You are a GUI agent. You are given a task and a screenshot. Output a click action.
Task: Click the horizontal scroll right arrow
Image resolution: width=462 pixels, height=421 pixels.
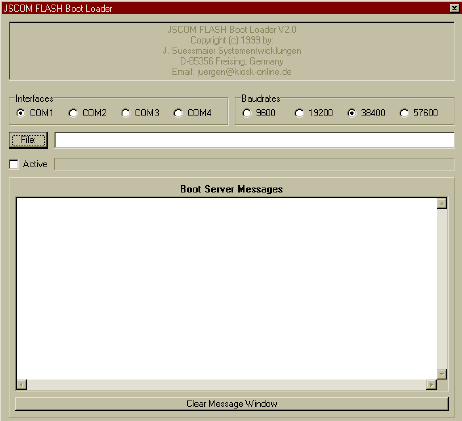pyautogui.click(x=431, y=385)
